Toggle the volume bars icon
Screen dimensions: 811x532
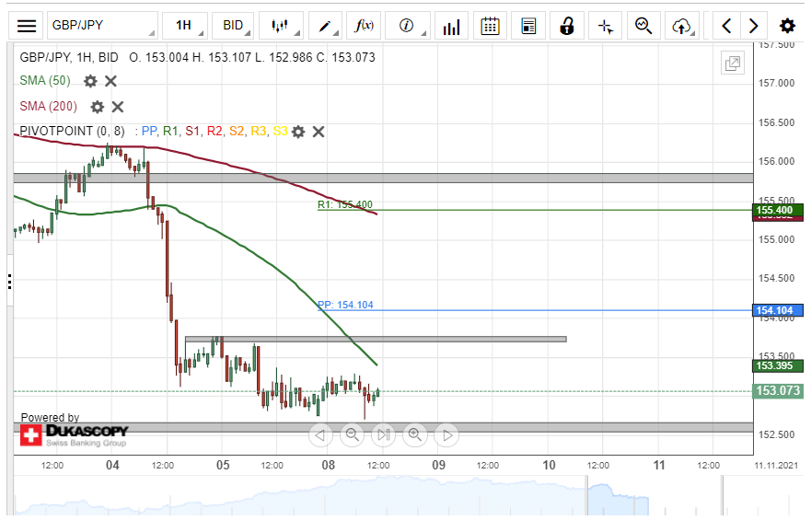452,26
